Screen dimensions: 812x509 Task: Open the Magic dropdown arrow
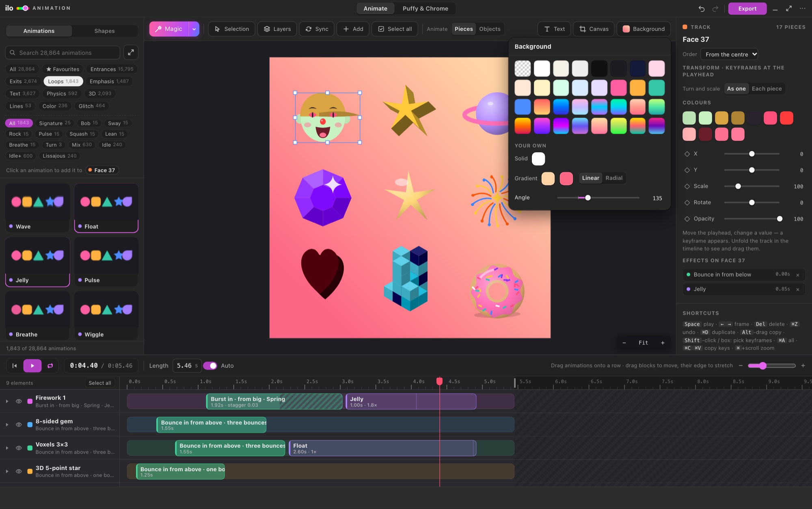[194, 29]
